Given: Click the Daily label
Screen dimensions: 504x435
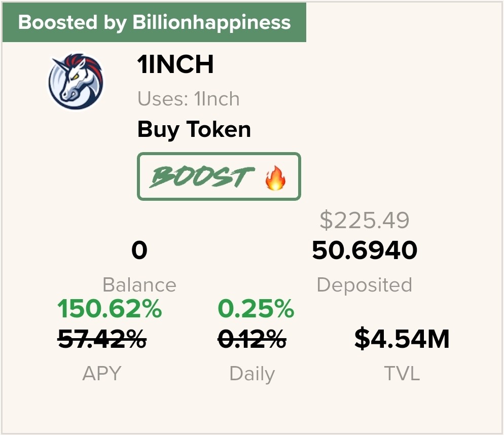Looking at the screenshot, I should 252,374.
